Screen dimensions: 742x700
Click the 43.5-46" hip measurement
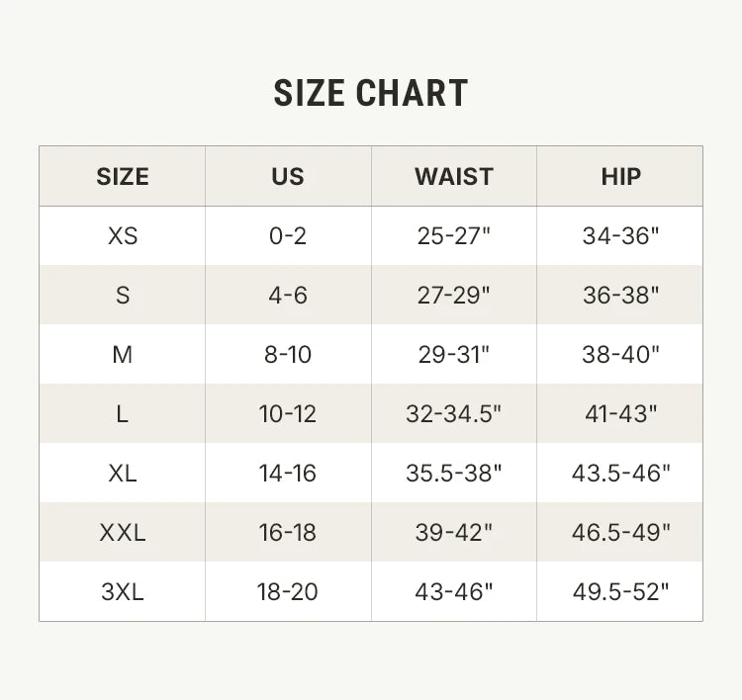coord(620,474)
